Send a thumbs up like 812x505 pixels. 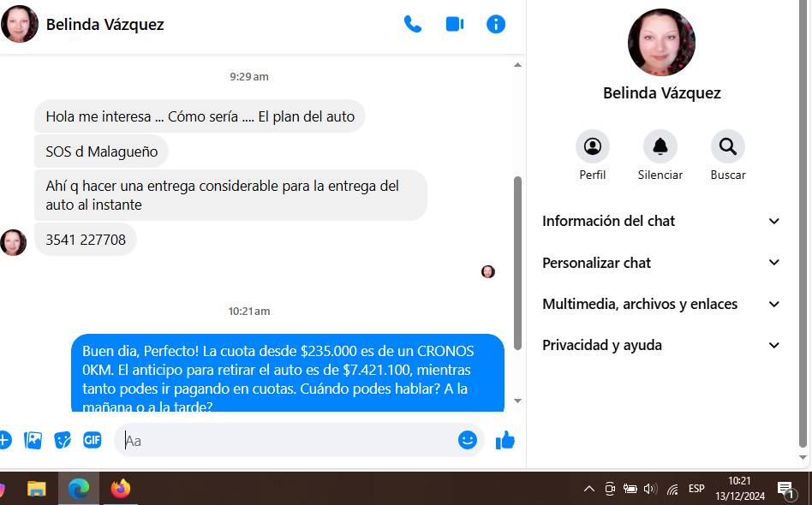click(x=505, y=440)
